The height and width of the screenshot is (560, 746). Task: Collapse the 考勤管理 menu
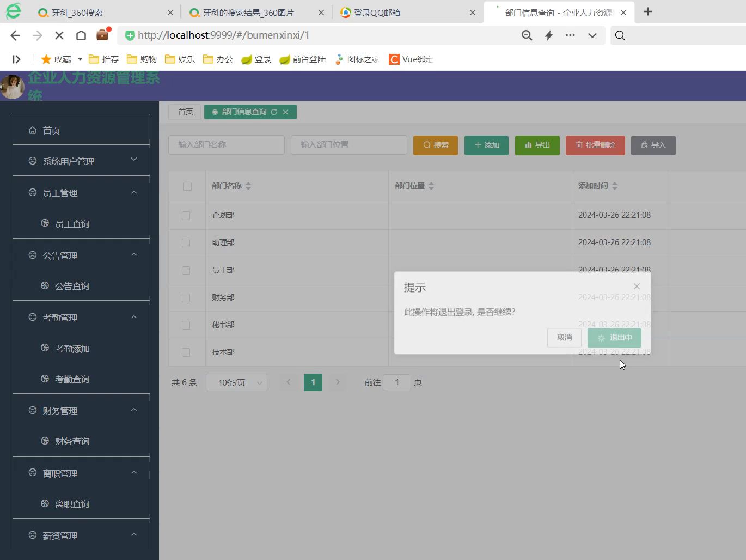pos(81,317)
